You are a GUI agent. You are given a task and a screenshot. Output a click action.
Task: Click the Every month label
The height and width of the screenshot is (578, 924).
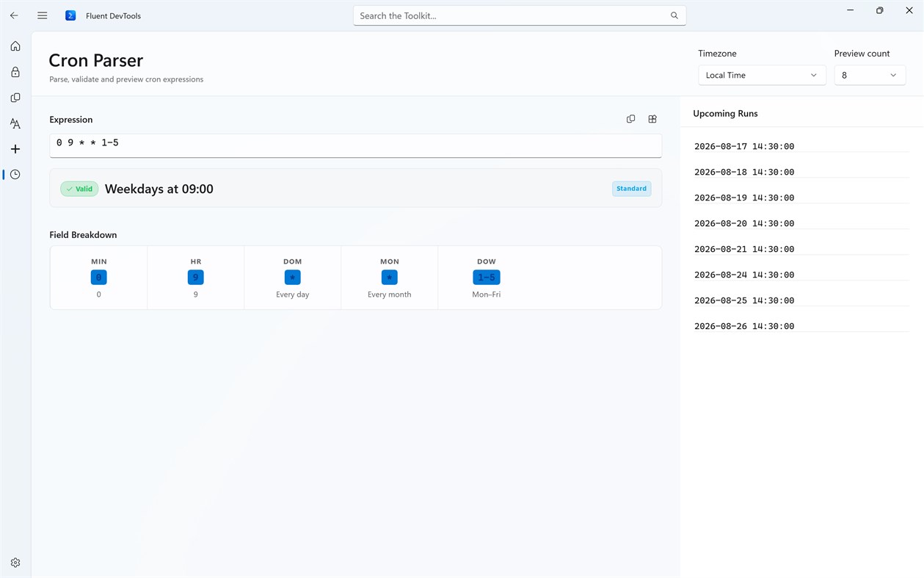tap(390, 295)
